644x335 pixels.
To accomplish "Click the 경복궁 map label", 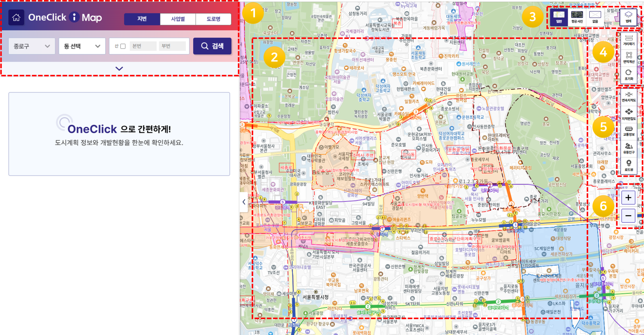I will [x=289, y=96].
